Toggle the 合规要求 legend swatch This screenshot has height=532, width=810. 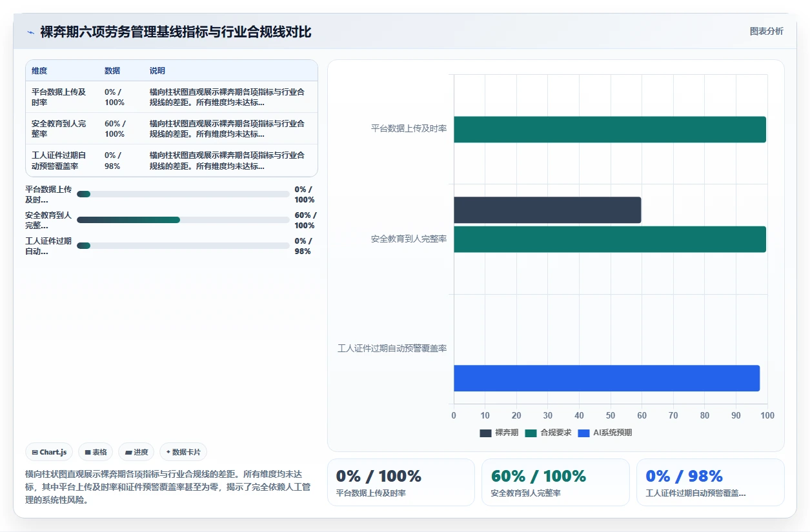[x=531, y=433]
